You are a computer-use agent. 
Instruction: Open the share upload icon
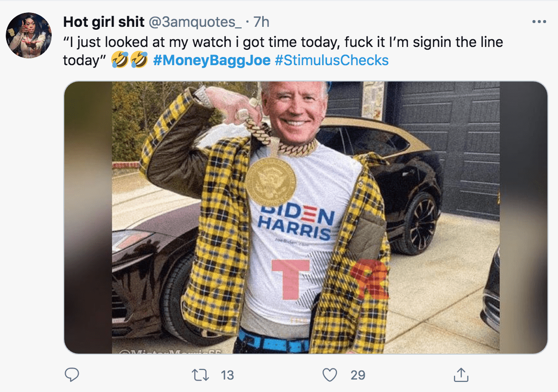point(461,375)
